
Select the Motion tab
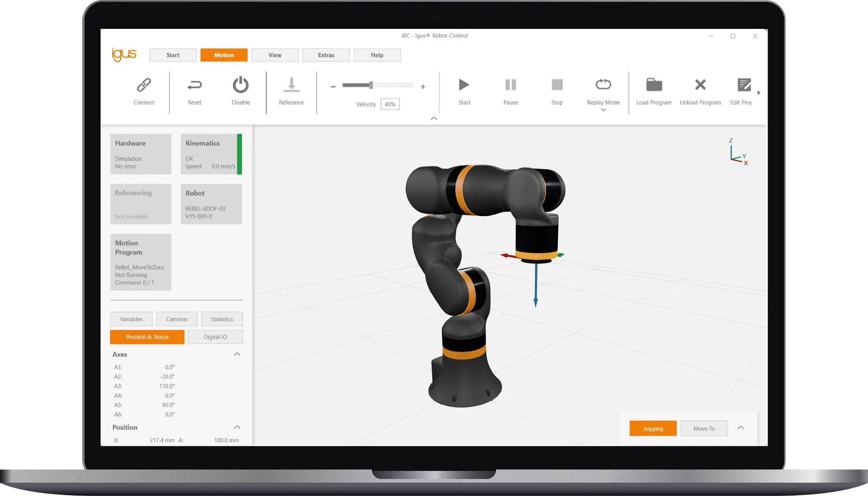tap(224, 55)
